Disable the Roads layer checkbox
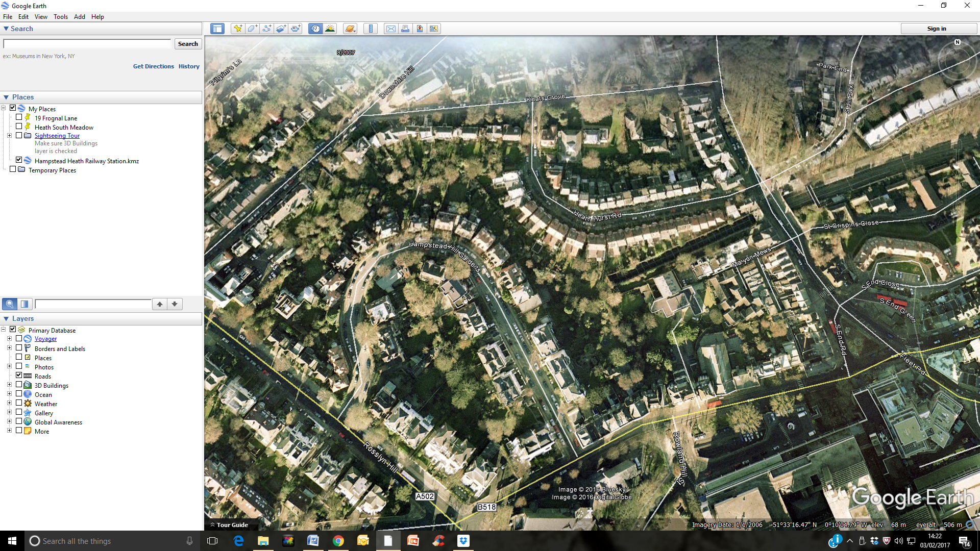The height and width of the screenshot is (551, 980). pos(19,375)
